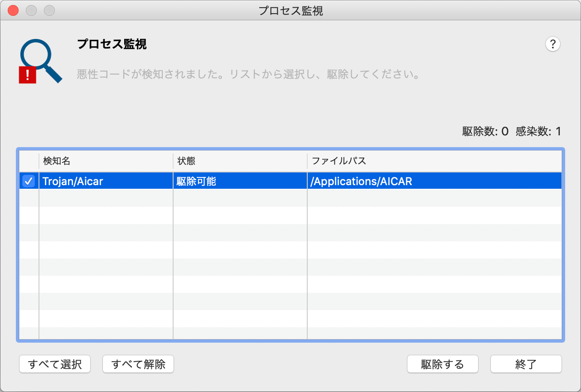Click the すべて解除 button
581x392 pixels.
tap(138, 364)
